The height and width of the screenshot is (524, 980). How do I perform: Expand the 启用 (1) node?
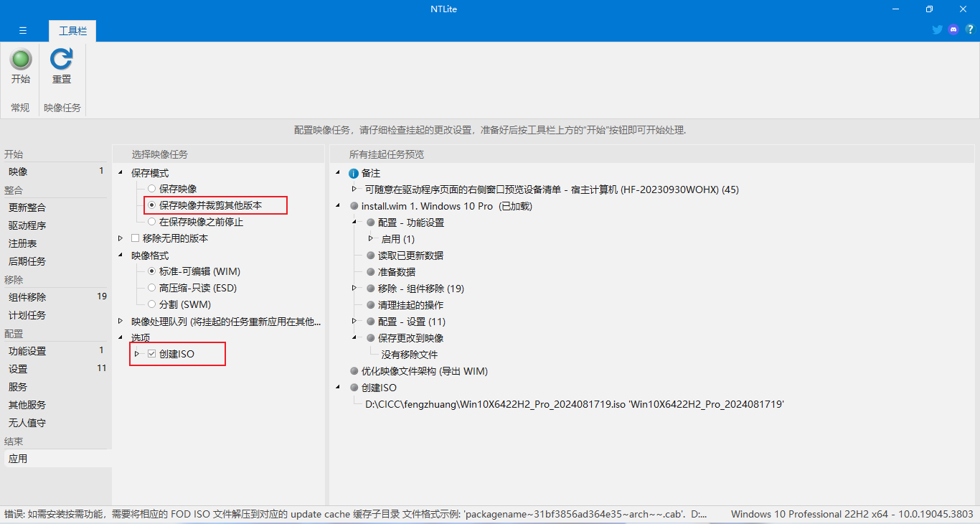pyautogui.click(x=371, y=239)
